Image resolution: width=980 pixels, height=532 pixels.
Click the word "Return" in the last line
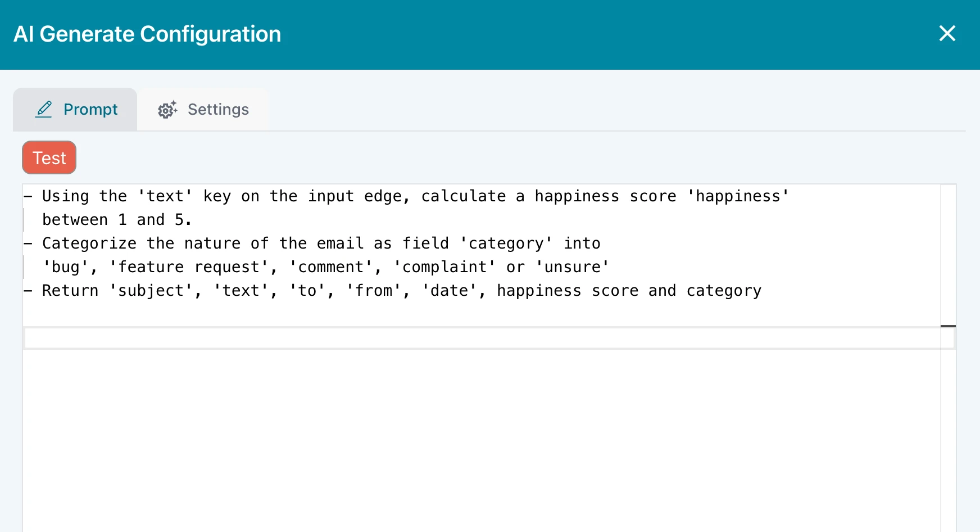click(x=70, y=291)
